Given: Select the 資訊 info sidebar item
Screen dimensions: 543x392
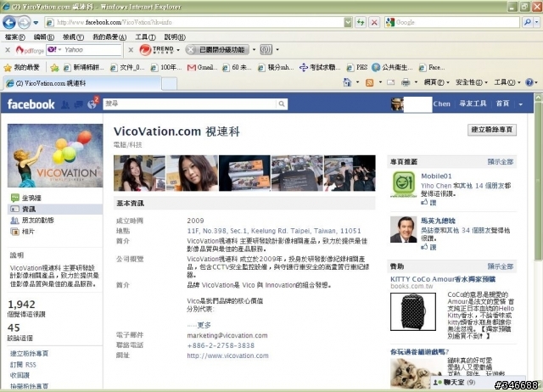Looking at the screenshot, I should pyautogui.click(x=55, y=210).
